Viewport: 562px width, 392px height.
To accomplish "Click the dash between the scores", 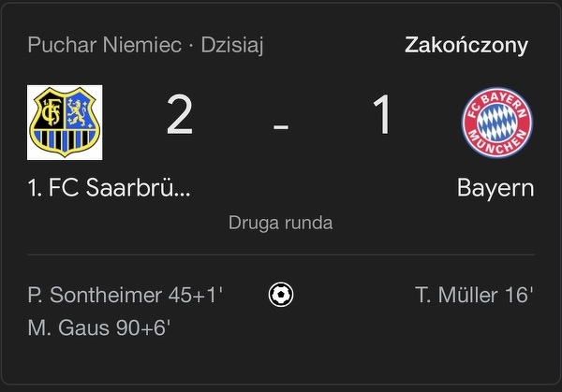I will point(281,126).
